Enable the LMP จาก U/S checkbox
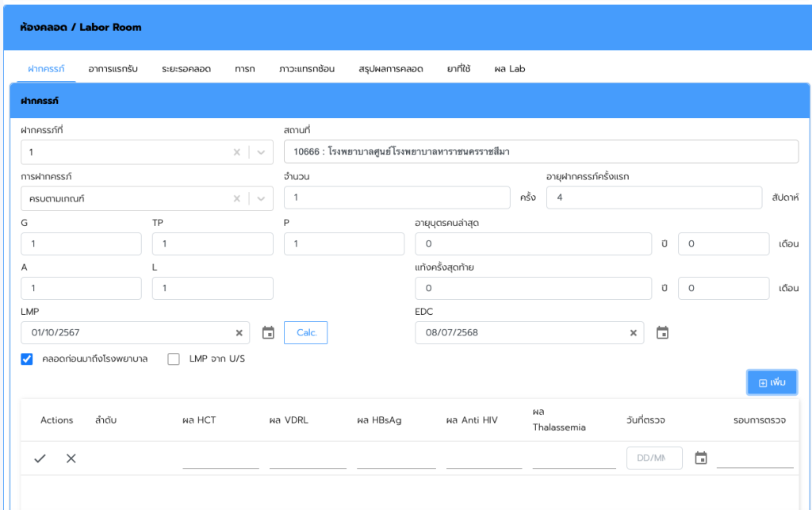This screenshot has height=510, width=812. click(174, 359)
